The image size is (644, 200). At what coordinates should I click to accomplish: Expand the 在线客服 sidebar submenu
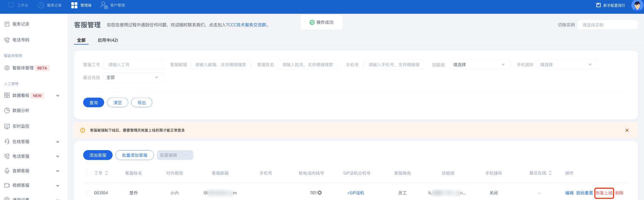[x=58, y=142]
